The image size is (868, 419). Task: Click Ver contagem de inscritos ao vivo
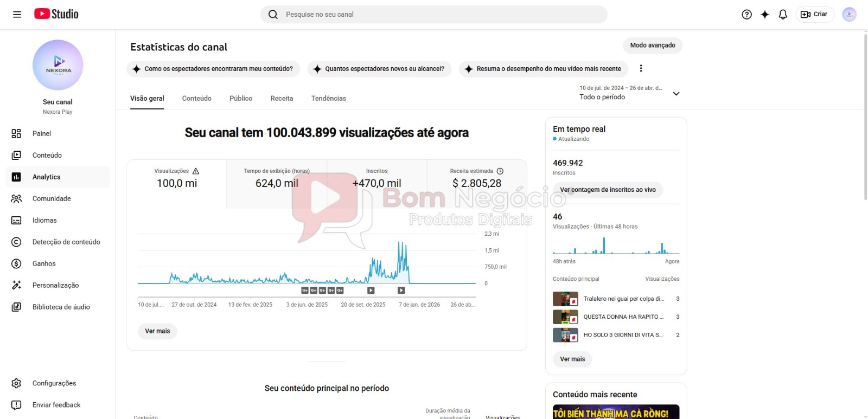coord(608,190)
